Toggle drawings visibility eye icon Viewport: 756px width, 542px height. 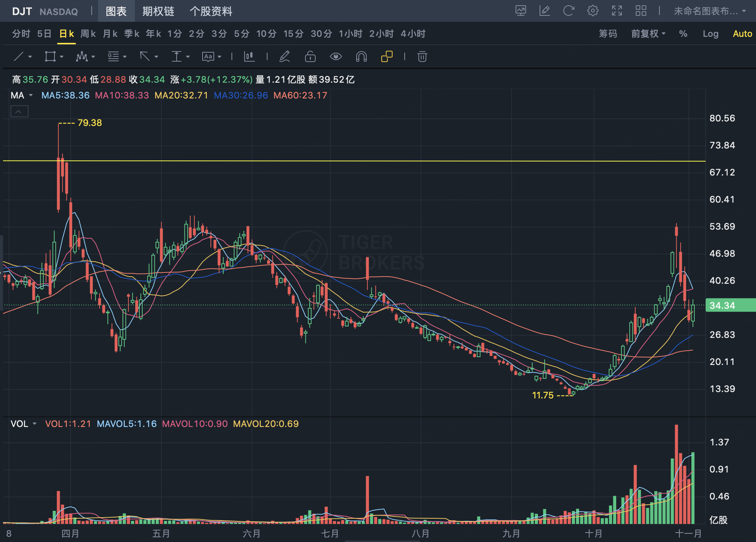click(x=336, y=57)
